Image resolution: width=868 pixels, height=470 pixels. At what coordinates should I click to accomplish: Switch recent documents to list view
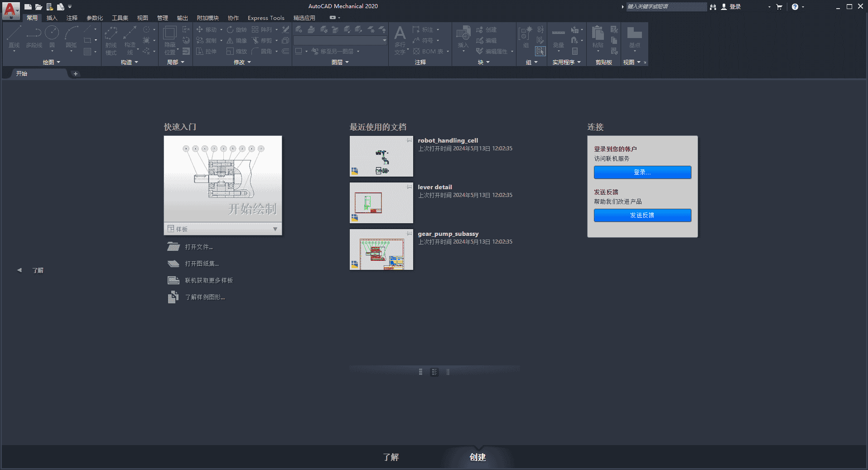click(x=448, y=372)
